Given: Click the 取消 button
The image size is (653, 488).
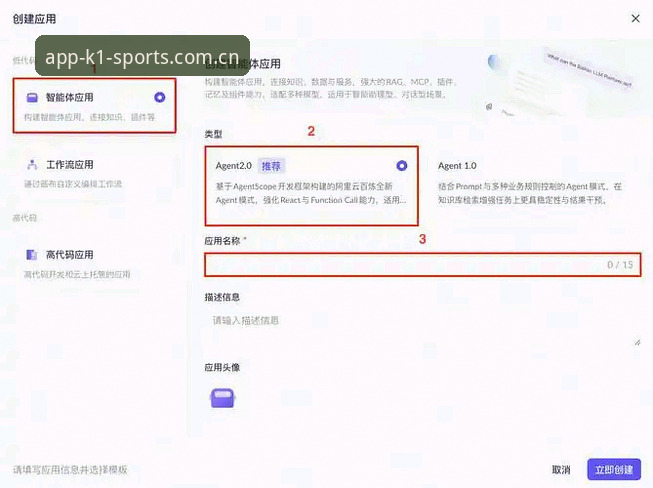Looking at the screenshot, I should (x=561, y=470).
